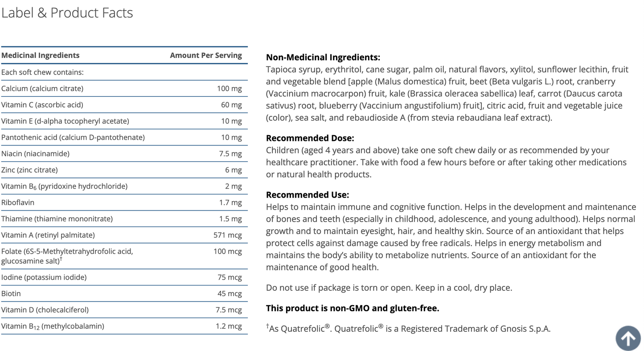Click the Non-Medicinal Ingredients heading

click(323, 57)
